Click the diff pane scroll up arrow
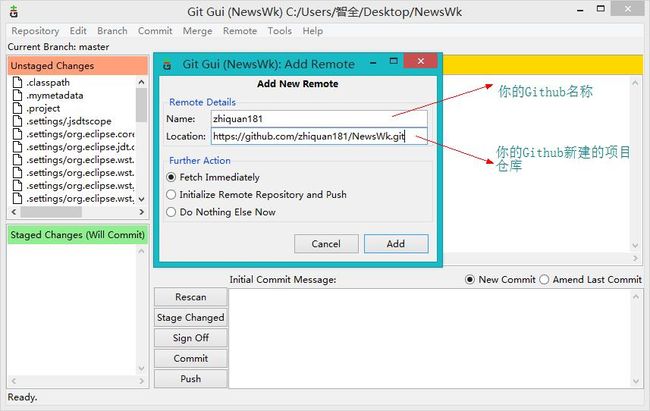The width and height of the screenshot is (650, 411). (x=635, y=83)
